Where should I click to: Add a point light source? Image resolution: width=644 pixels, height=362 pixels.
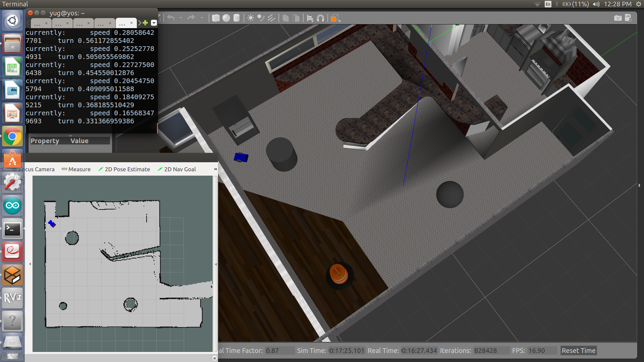pyautogui.click(x=251, y=18)
